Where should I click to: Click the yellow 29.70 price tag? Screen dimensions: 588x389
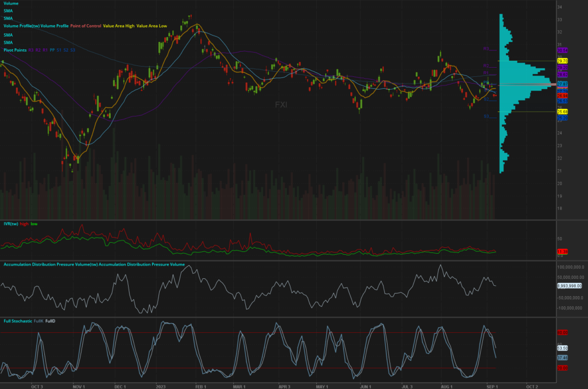pyautogui.click(x=562, y=61)
